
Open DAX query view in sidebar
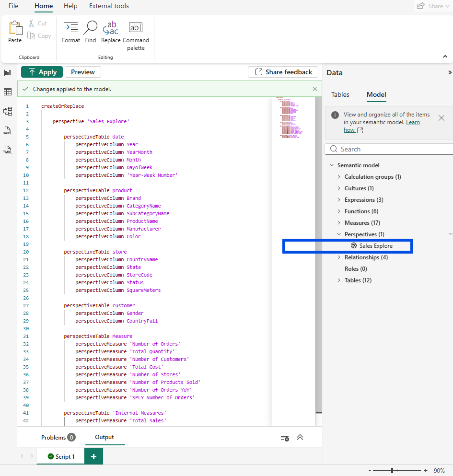coord(8,130)
